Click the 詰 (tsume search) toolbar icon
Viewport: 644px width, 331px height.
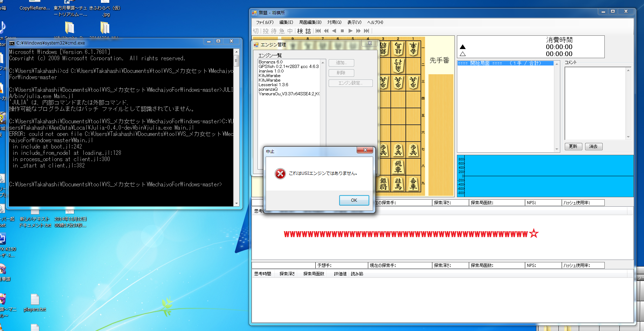(308, 31)
